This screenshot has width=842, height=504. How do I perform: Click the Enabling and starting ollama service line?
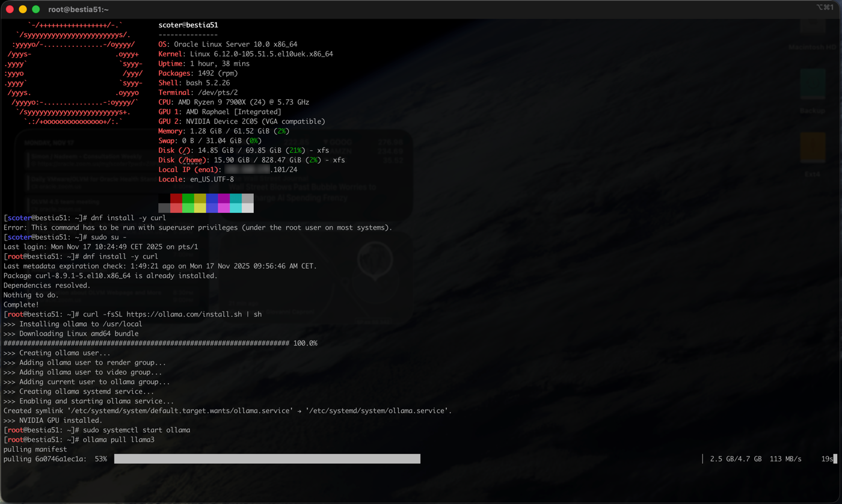(x=89, y=401)
